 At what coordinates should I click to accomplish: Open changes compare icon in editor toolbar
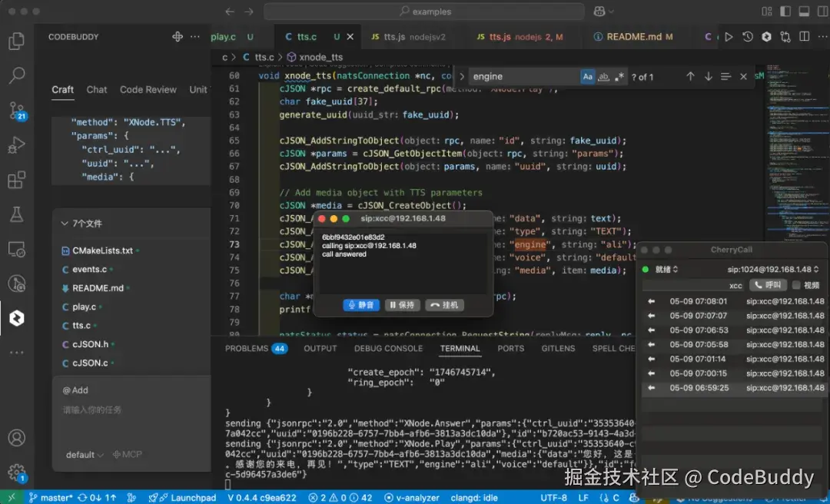[785, 37]
